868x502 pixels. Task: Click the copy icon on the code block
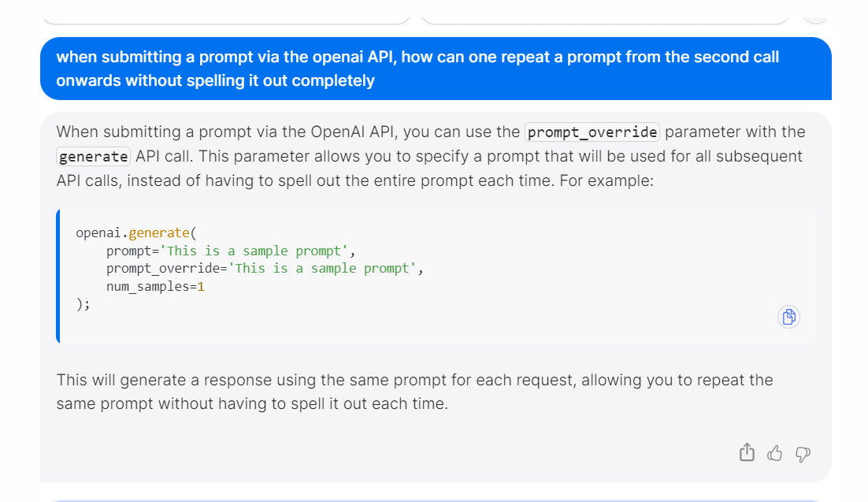788,316
